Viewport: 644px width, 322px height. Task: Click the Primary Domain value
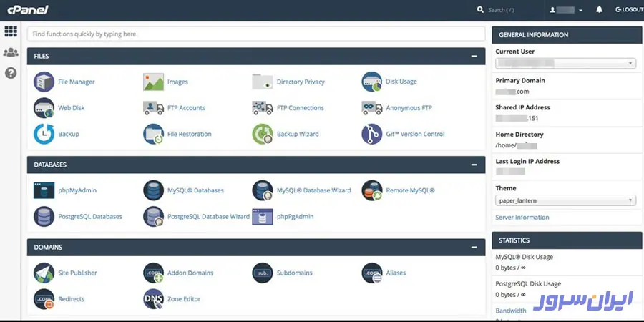click(512, 92)
